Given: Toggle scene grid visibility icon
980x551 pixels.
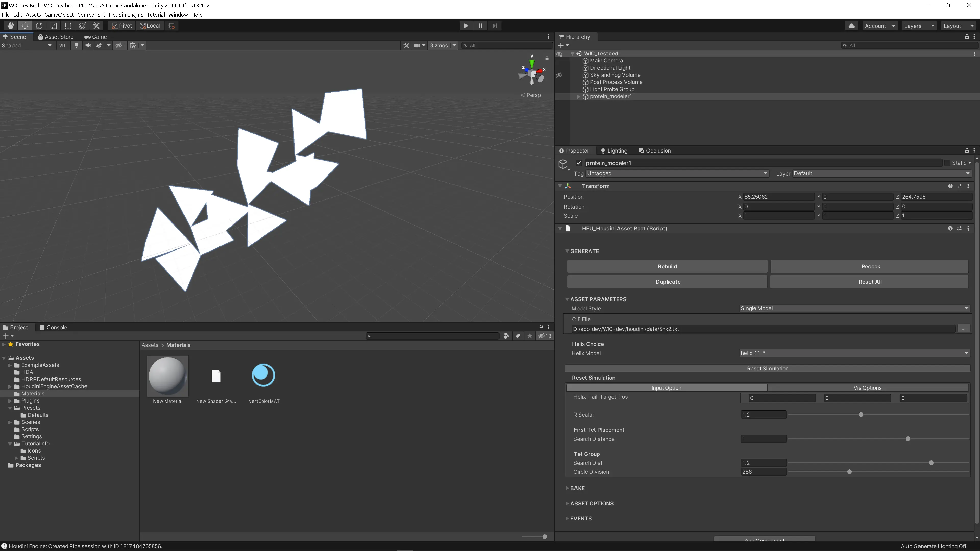Looking at the screenshot, I should pyautogui.click(x=133, y=45).
